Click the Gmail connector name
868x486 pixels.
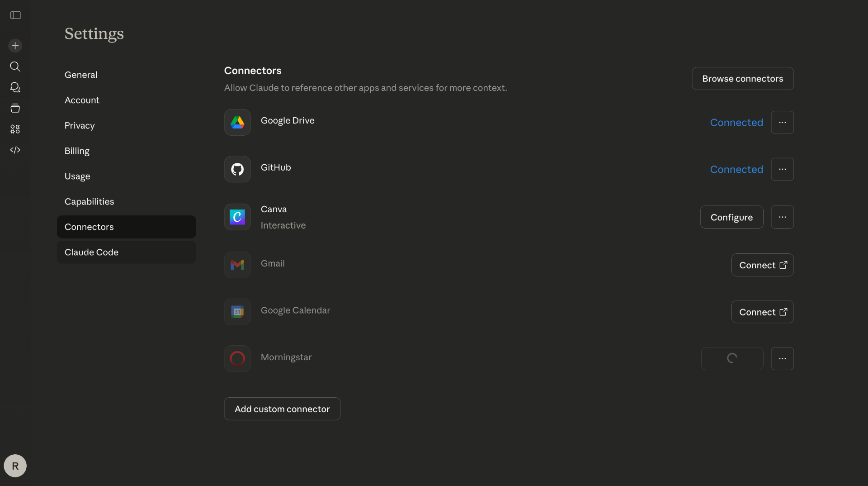(273, 263)
